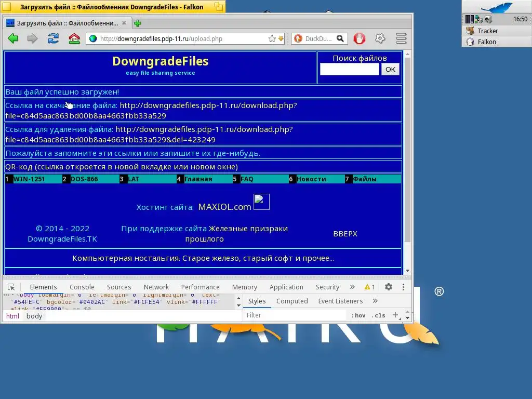Open the home page via house icon
532x399 pixels.
coord(74,38)
